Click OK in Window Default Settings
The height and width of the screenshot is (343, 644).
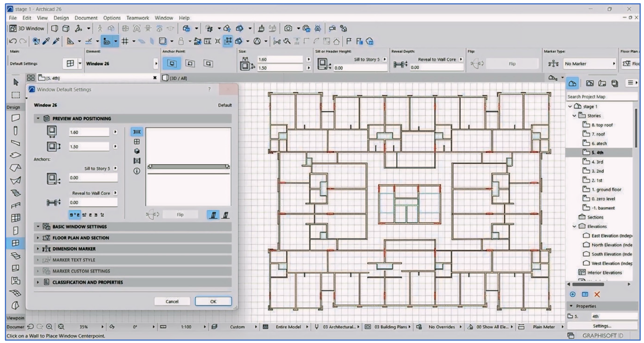(213, 301)
